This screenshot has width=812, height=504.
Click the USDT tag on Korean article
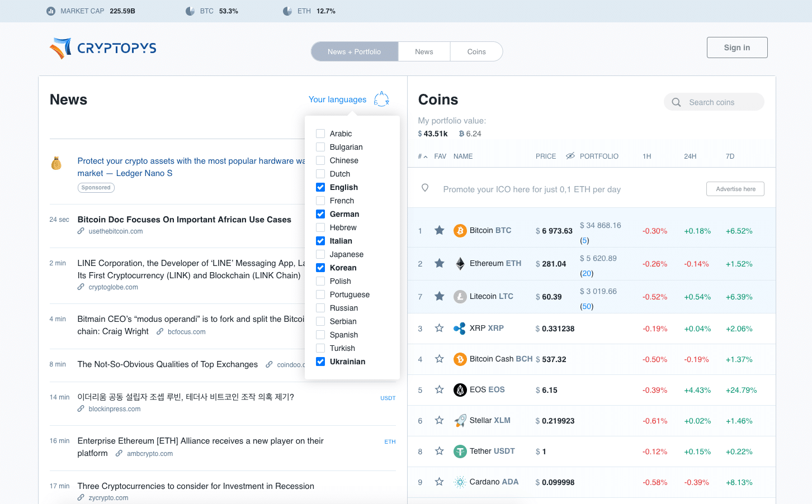click(388, 398)
